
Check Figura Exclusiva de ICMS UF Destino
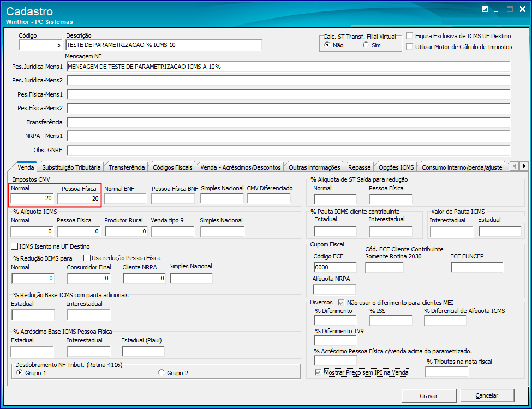pyautogui.click(x=410, y=35)
